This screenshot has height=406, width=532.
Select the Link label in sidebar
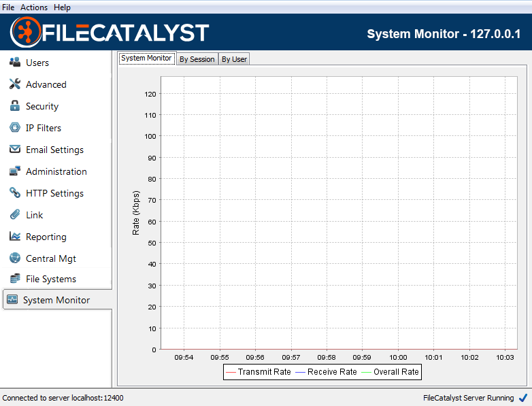[x=35, y=215]
